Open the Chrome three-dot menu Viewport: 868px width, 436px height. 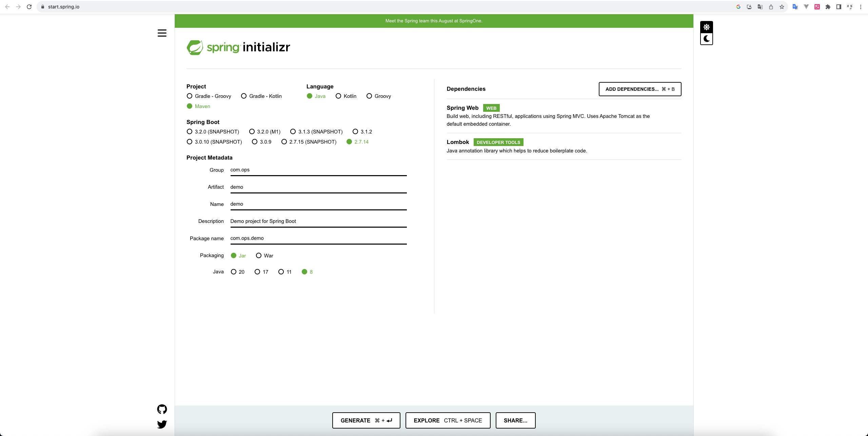861,7
